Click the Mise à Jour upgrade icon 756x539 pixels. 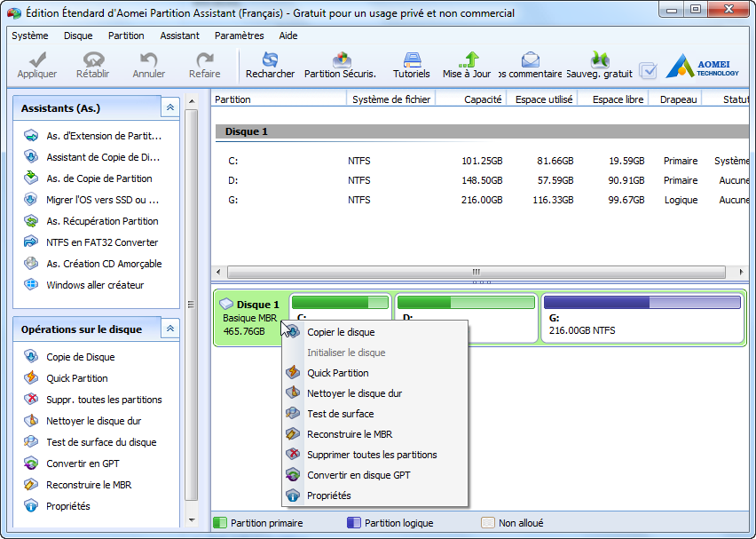click(468, 59)
